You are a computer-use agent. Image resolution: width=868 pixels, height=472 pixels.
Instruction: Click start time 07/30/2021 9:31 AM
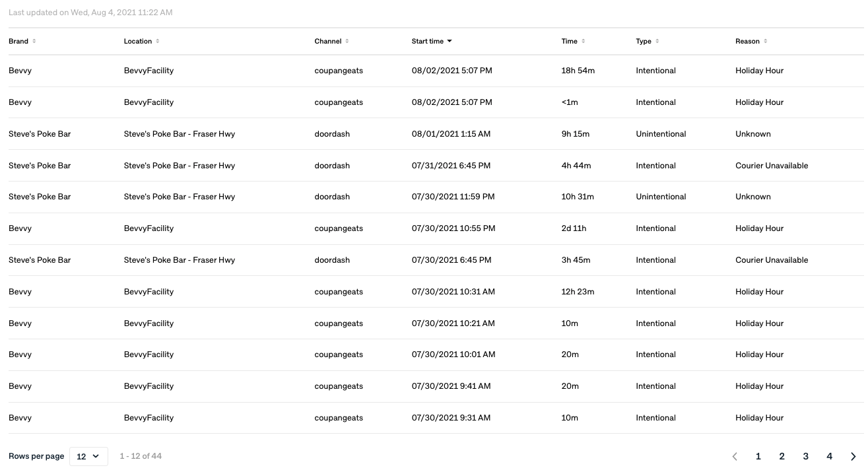pos(451,418)
